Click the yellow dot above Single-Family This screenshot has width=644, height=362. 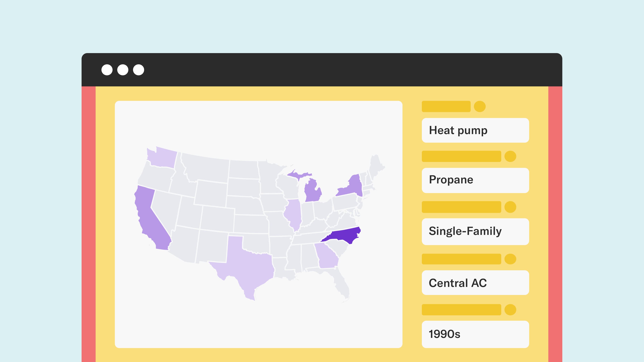pyautogui.click(x=510, y=207)
